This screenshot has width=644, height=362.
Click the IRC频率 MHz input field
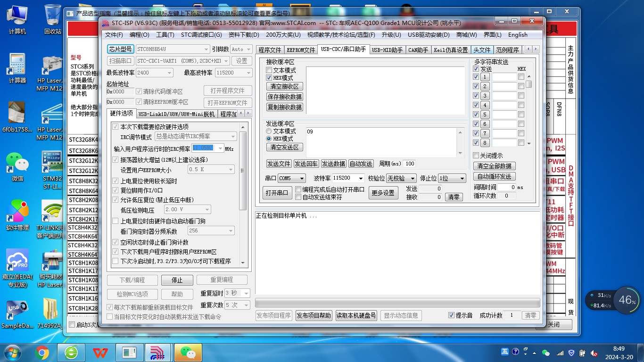coord(207,148)
